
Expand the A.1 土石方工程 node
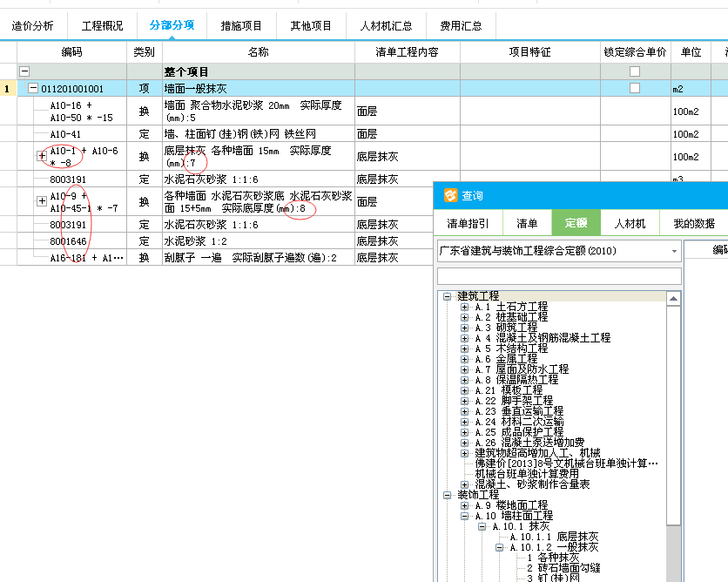click(x=464, y=307)
